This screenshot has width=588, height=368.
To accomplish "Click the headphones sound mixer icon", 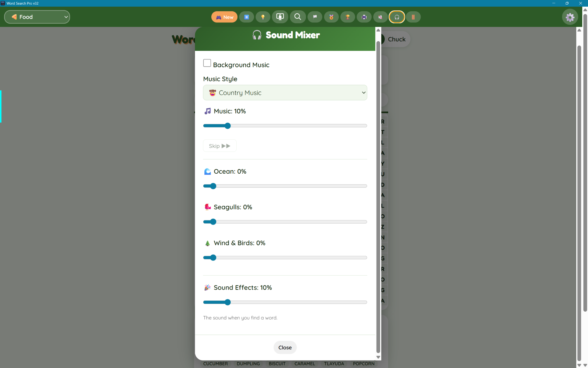I will (x=397, y=17).
